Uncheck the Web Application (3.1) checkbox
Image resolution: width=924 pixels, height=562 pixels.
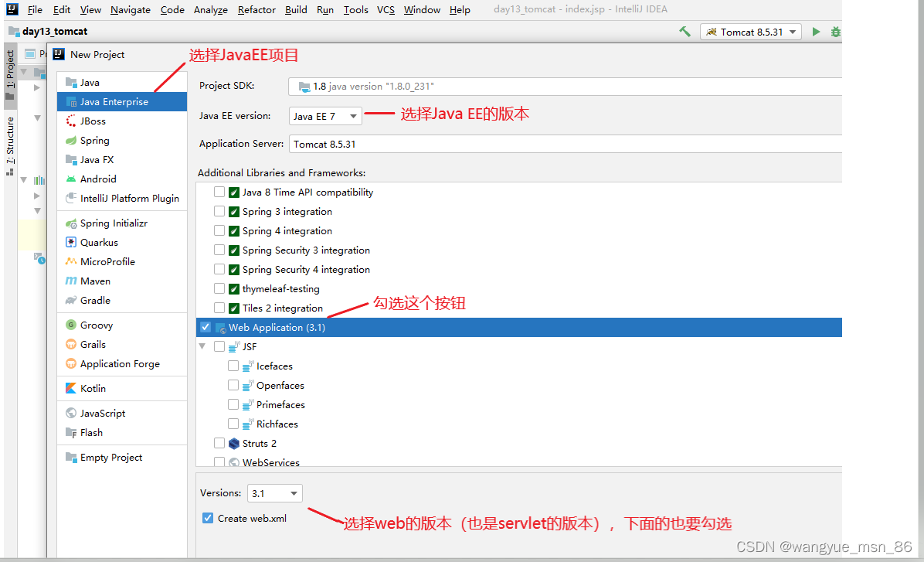206,327
